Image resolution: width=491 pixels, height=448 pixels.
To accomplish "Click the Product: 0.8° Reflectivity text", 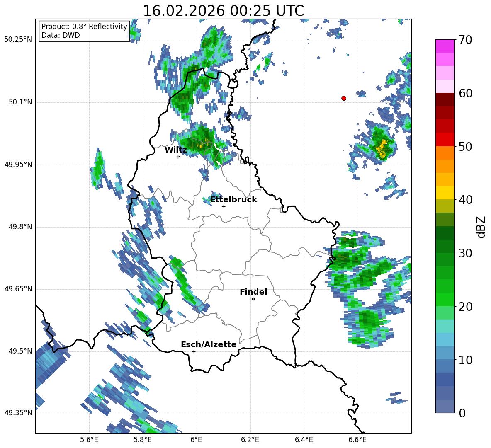I will point(84,27).
